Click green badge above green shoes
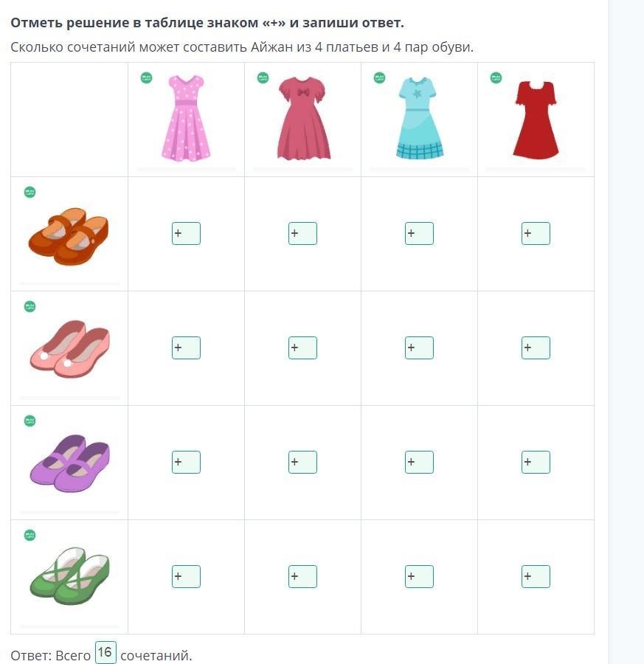 tap(30, 535)
